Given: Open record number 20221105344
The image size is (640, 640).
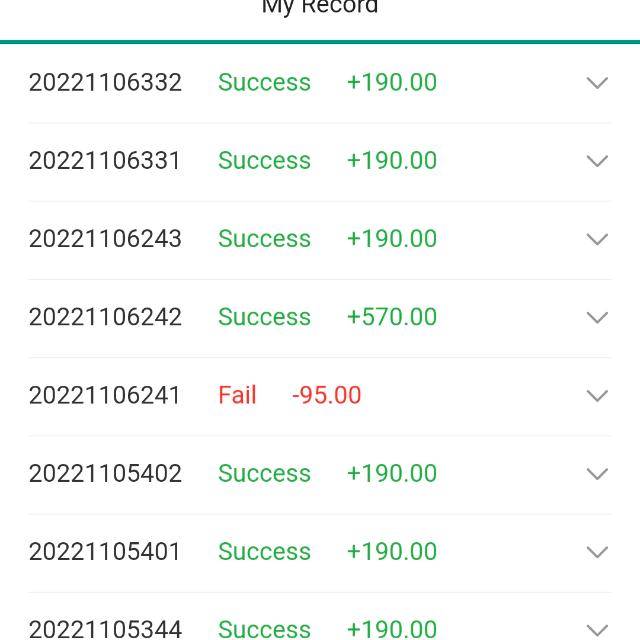Looking at the screenshot, I should [105, 629].
